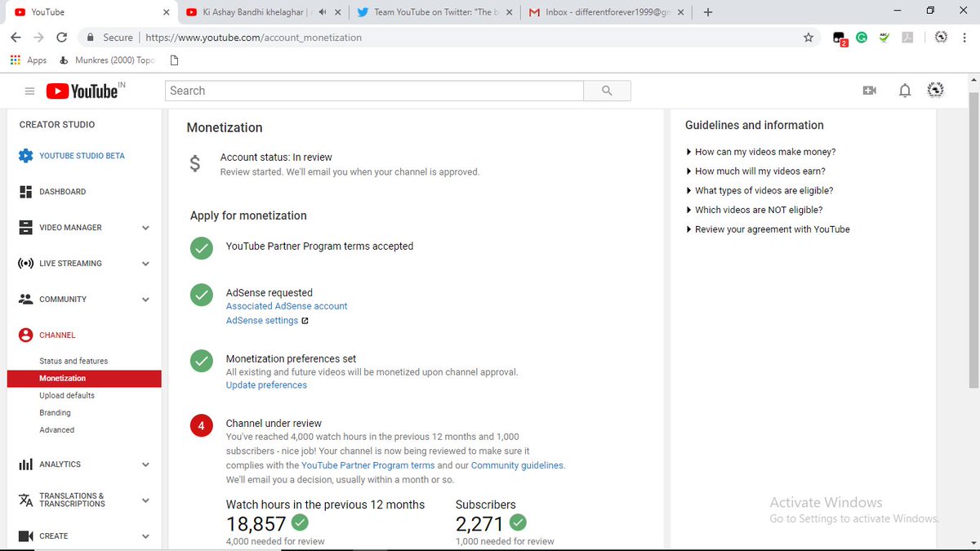The image size is (980, 551).
Task: Click the Translations & Transcriptions icon
Action: [25, 500]
